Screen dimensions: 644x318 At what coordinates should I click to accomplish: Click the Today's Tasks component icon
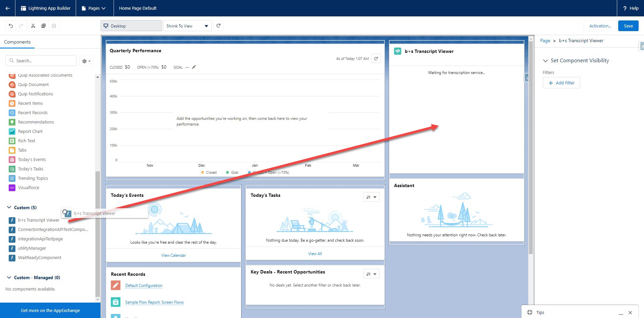[x=12, y=169]
